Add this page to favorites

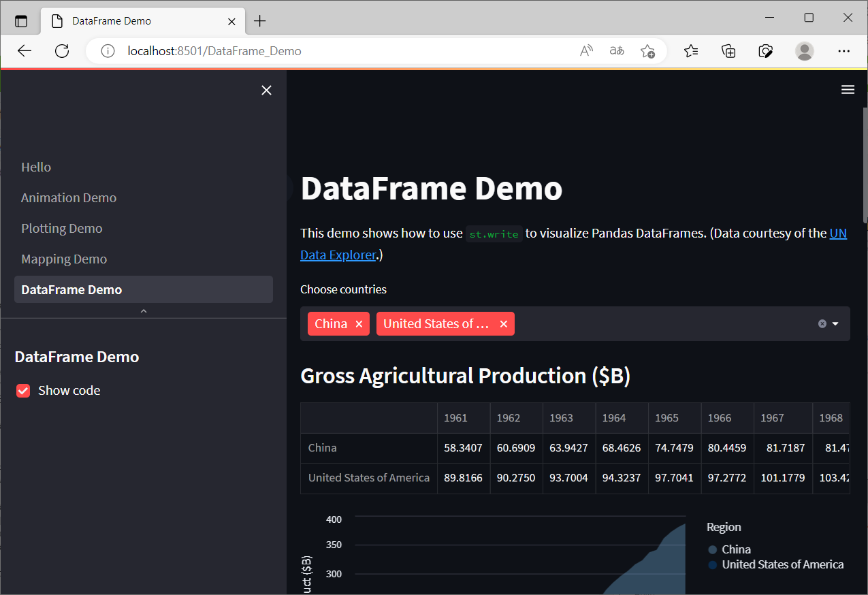click(x=647, y=50)
